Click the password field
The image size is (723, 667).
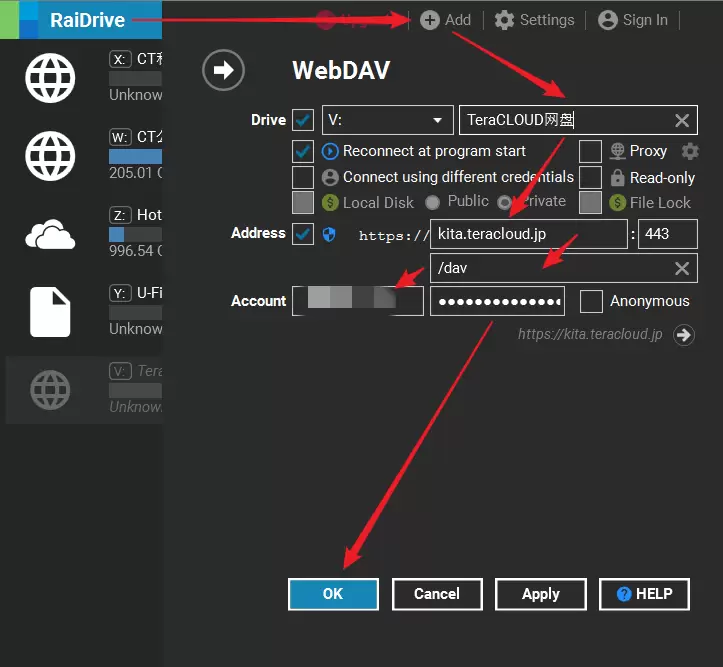pyautogui.click(x=498, y=301)
